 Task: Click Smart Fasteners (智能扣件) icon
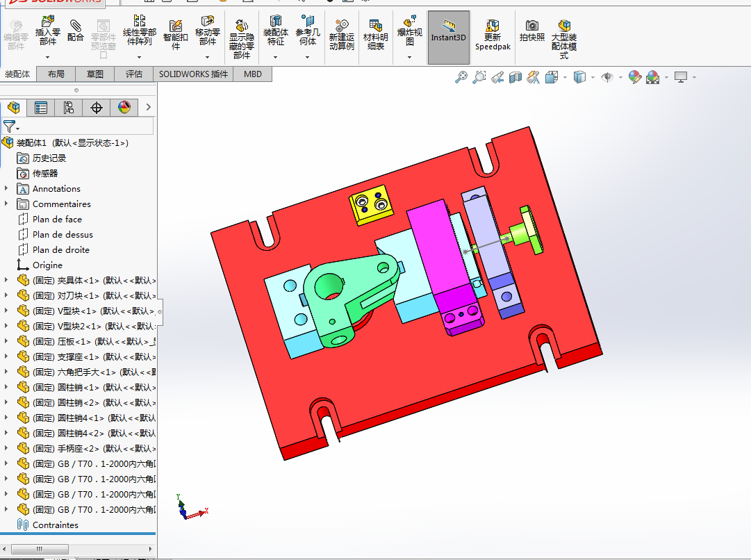coord(175,35)
